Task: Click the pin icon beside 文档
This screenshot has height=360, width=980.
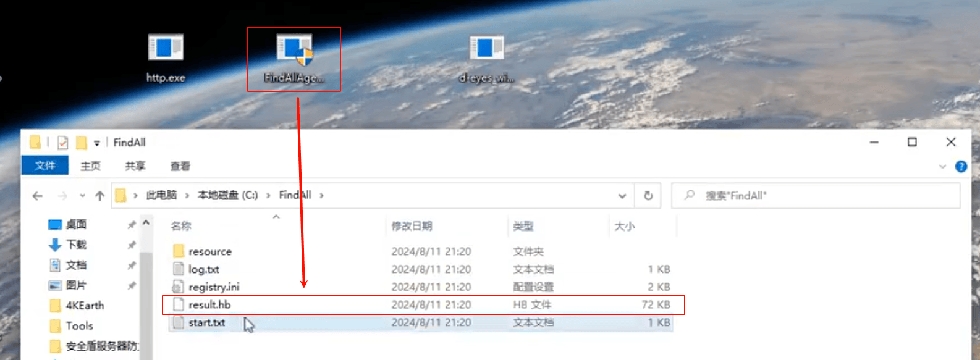Action: (x=131, y=266)
